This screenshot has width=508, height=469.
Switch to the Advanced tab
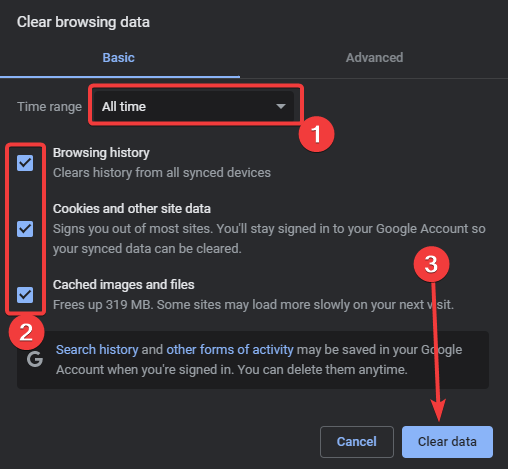pyautogui.click(x=374, y=58)
